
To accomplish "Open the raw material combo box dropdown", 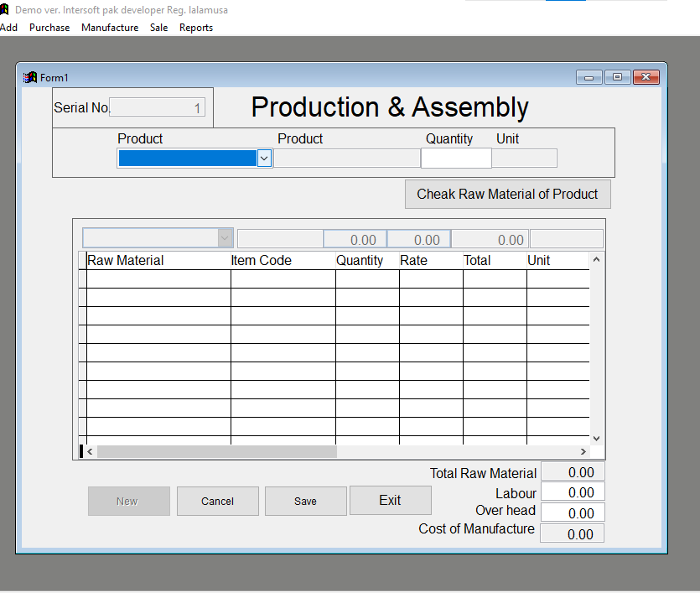I will click(x=223, y=238).
